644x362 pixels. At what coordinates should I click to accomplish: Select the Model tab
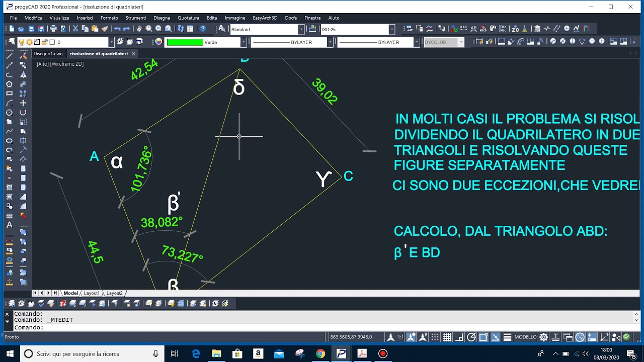pos(71,293)
